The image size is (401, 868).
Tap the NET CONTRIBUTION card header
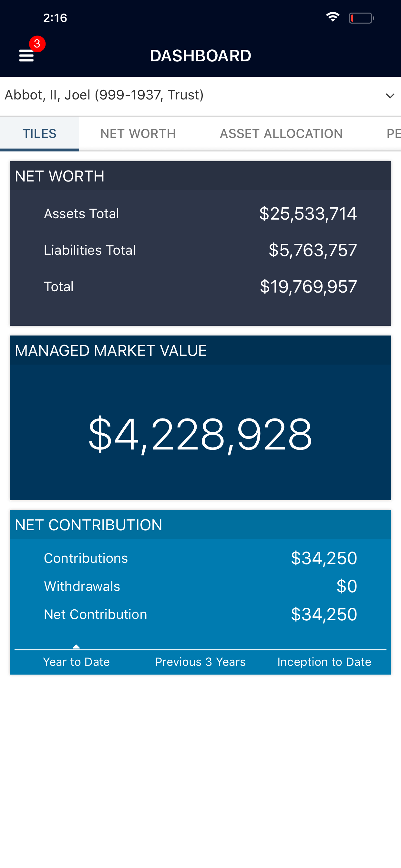click(88, 525)
